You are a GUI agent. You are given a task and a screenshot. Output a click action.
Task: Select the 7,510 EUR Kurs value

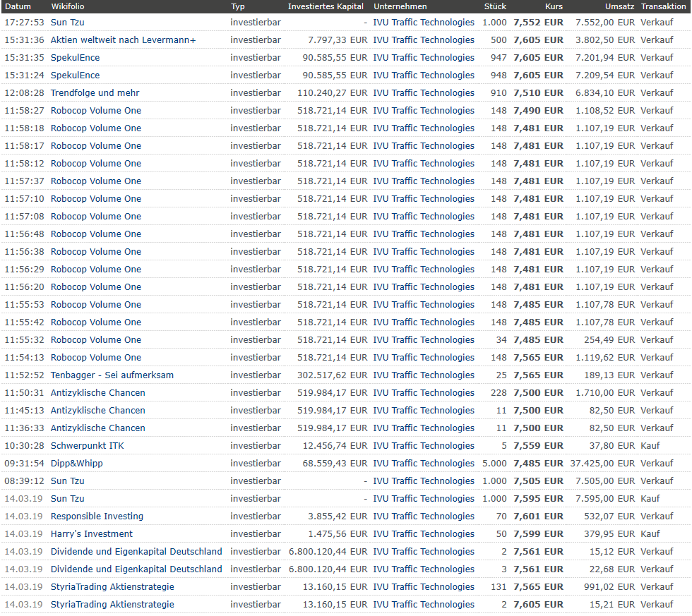[x=538, y=93]
